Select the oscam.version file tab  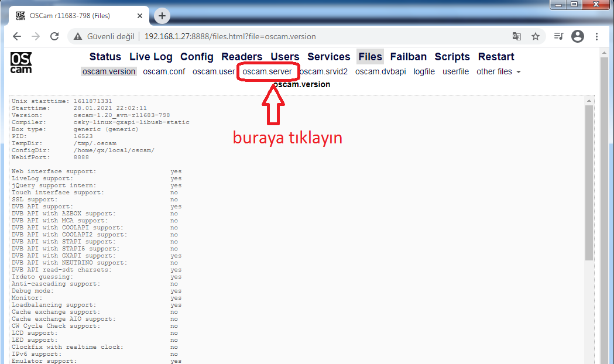pyautogui.click(x=109, y=71)
